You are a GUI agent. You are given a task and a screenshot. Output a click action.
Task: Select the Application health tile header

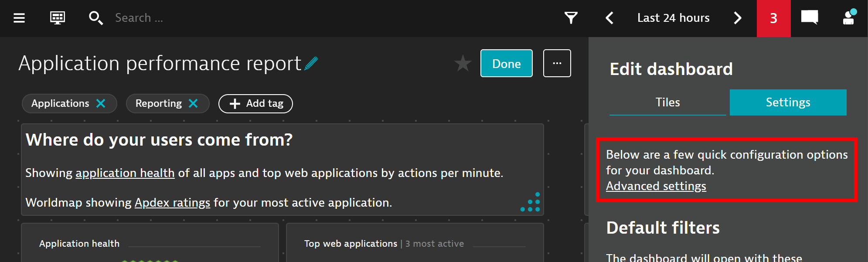coord(79,244)
